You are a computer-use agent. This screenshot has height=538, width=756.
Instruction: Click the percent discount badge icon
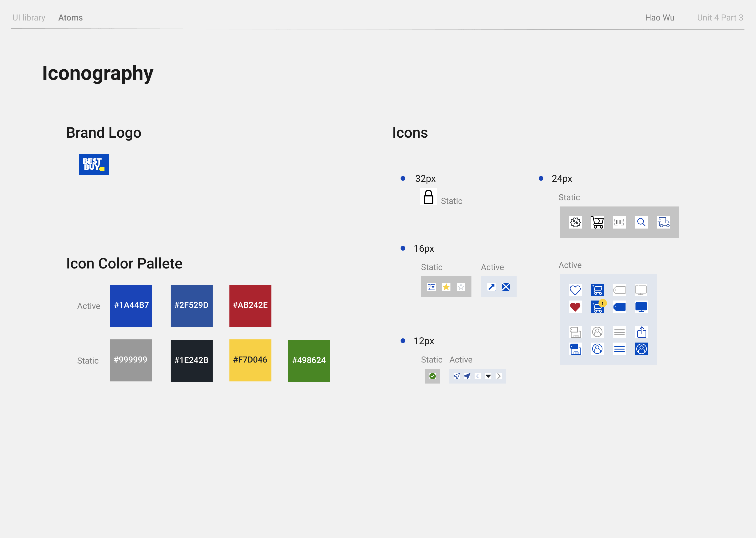[x=575, y=222]
